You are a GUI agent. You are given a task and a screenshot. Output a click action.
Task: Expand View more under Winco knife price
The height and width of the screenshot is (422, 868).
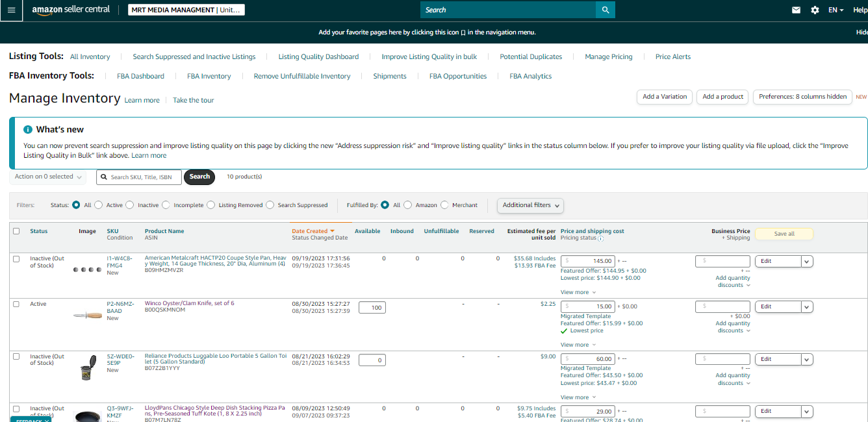(x=578, y=345)
